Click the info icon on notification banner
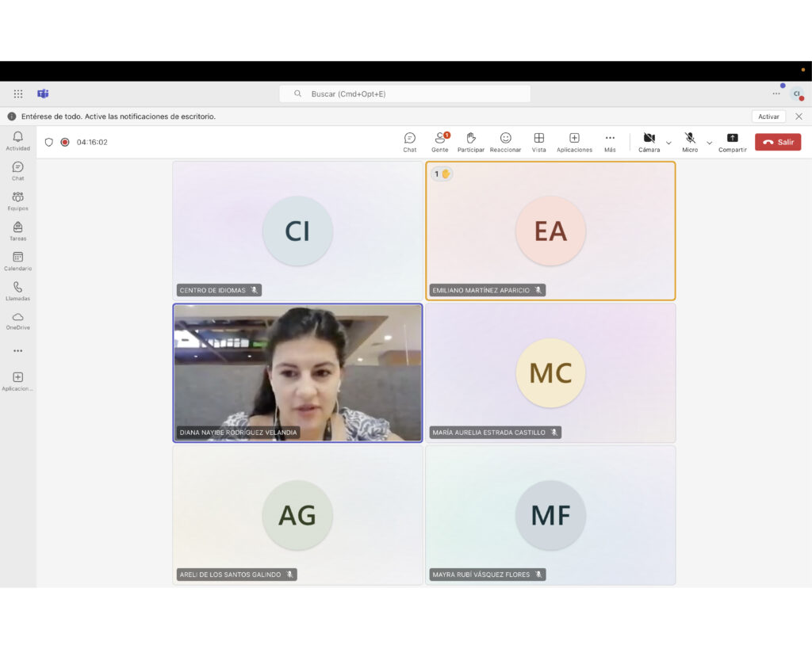812x649 pixels. 11,116
